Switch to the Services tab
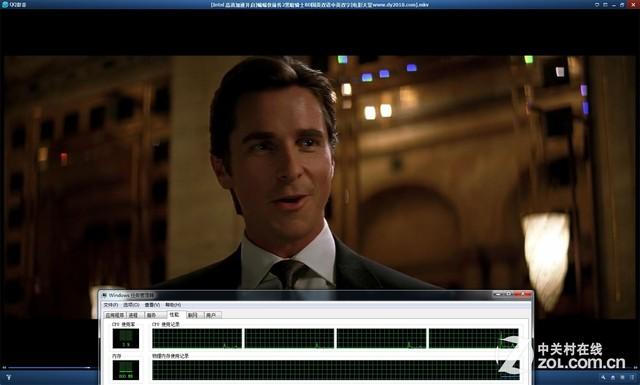Image resolution: width=640 pixels, height=385 pixels. tap(152, 315)
